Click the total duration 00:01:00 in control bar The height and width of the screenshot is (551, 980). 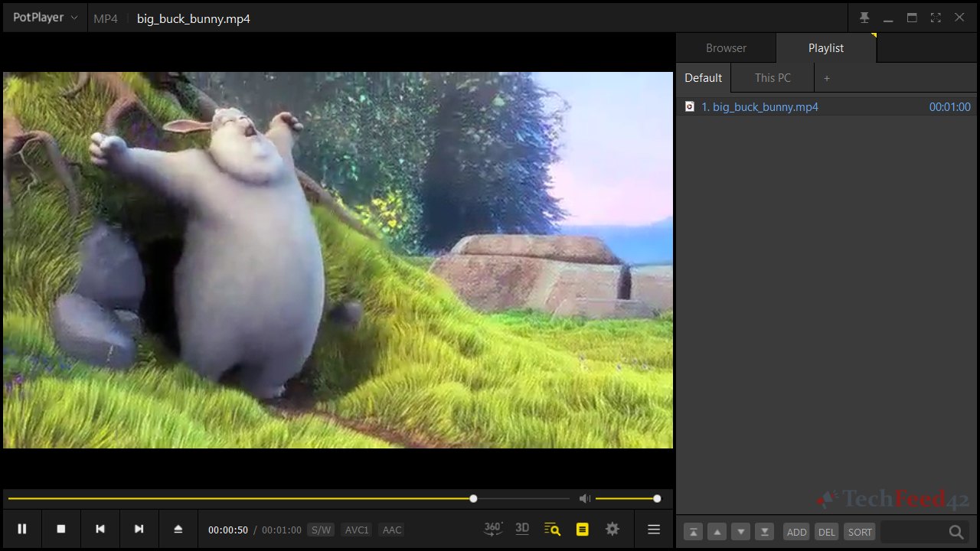[x=282, y=530]
